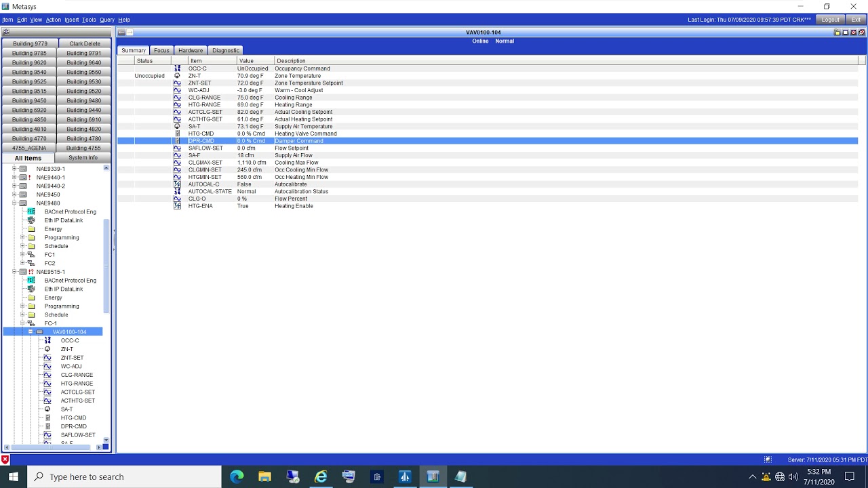Click the panel back arrow icon
The width and height of the screenshot is (868, 488).
tap(121, 32)
